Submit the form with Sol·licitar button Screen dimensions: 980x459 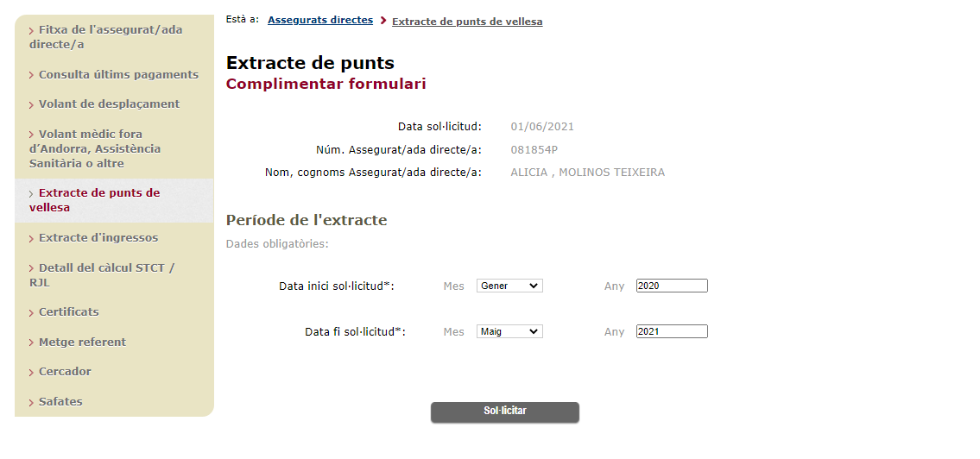(505, 412)
